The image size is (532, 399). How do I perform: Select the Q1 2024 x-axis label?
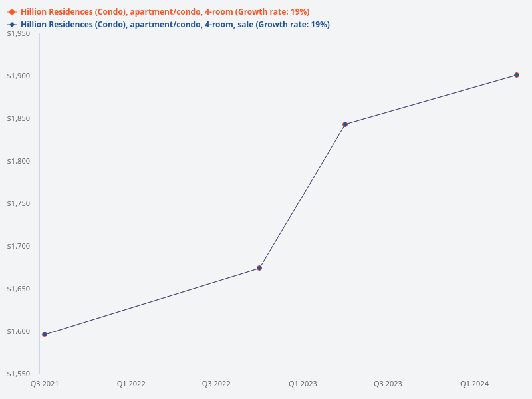474,384
